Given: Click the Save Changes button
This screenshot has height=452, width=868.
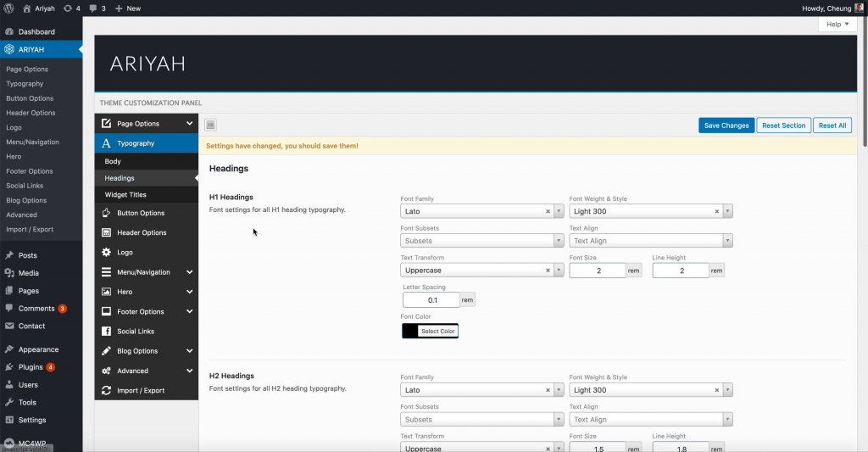Looking at the screenshot, I should 726,126.
